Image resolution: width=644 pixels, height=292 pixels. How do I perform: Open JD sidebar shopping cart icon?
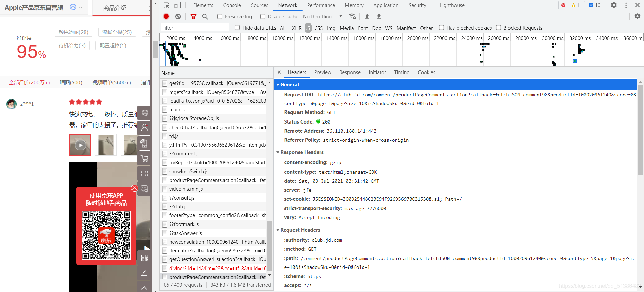[x=145, y=158]
